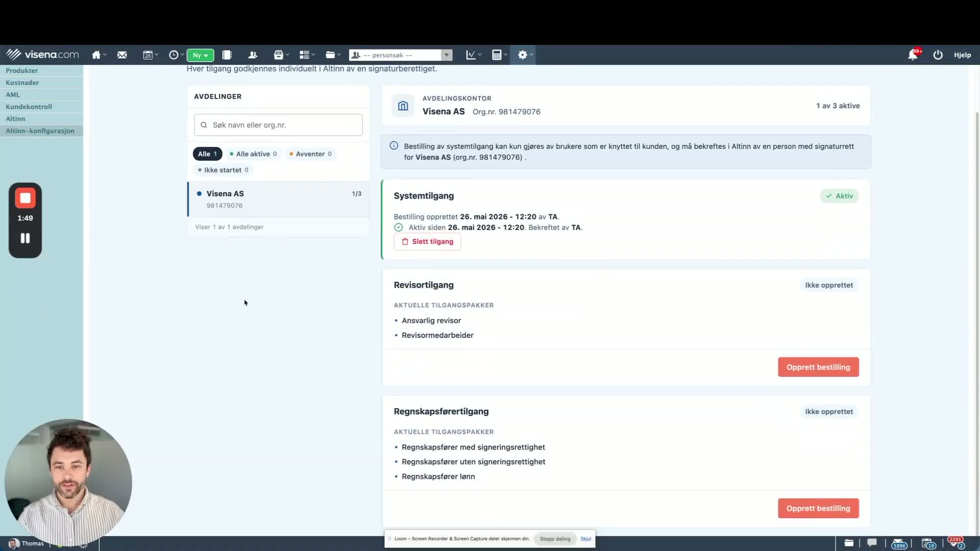Click the presenter webcam bubble
The width and height of the screenshot is (980, 551).
click(68, 483)
